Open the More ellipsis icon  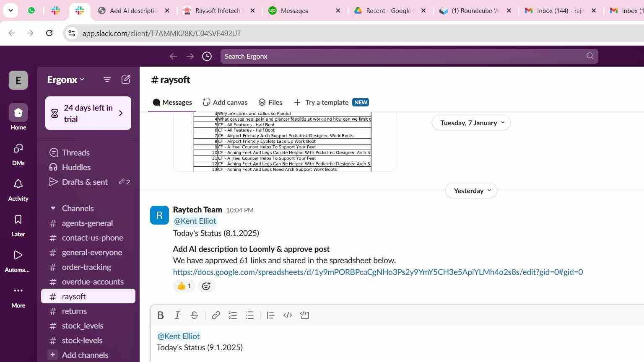tap(18, 291)
